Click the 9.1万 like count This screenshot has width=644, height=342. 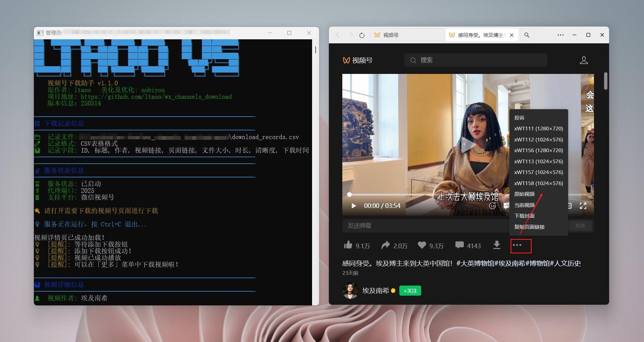(362, 246)
